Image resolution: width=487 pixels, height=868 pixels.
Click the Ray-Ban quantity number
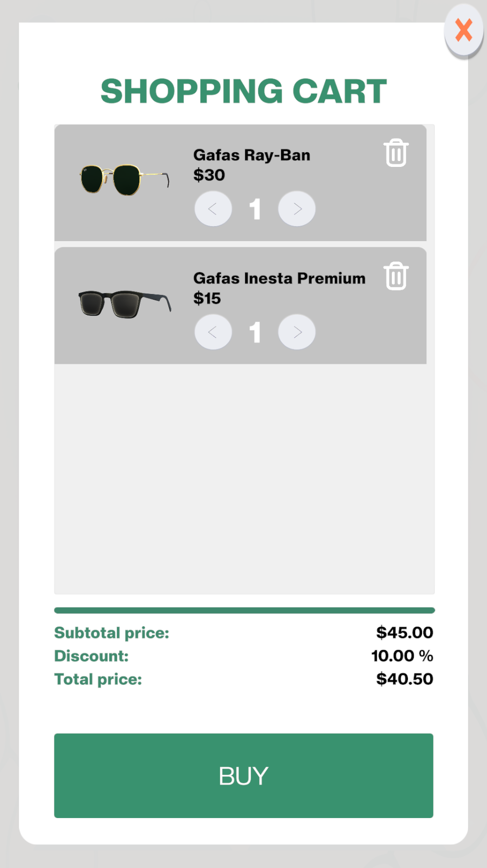click(255, 209)
